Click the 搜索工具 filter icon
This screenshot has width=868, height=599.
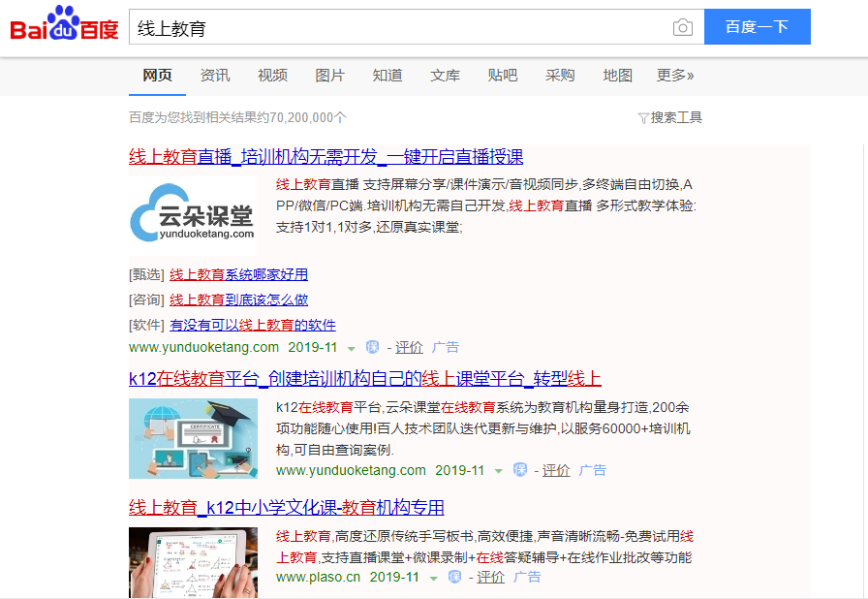(642, 118)
